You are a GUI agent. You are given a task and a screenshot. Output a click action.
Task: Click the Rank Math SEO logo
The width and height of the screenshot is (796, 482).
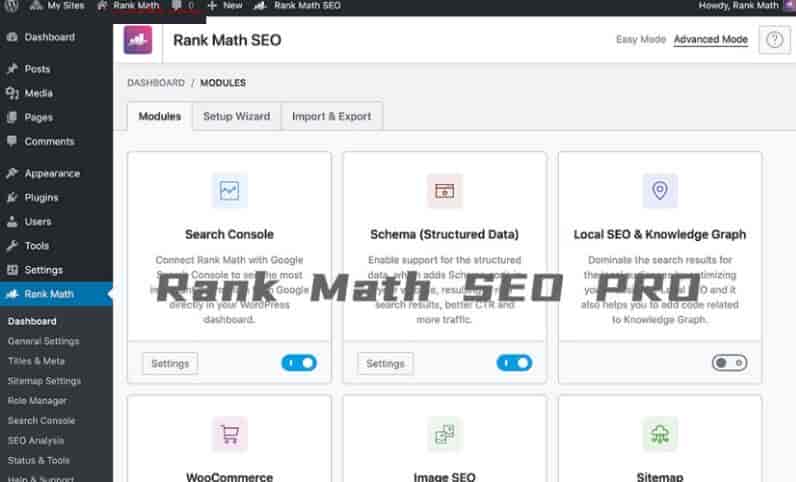(x=138, y=40)
